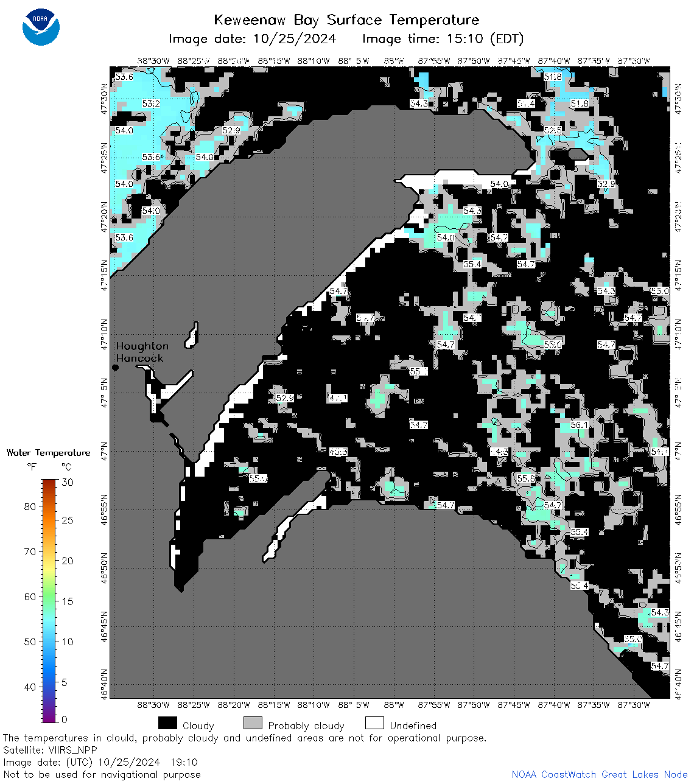
Task: Click 88°W on the bottom longitude axis
Action: 394,705
